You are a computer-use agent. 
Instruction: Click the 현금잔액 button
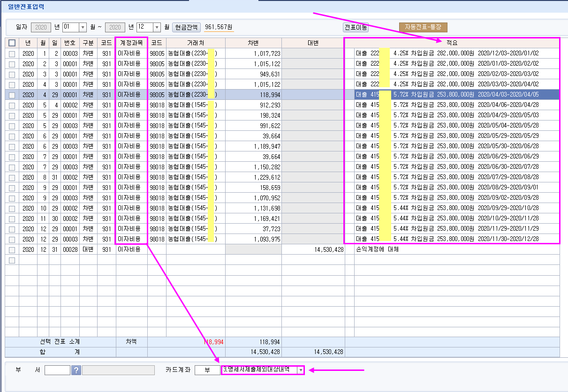point(187,27)
